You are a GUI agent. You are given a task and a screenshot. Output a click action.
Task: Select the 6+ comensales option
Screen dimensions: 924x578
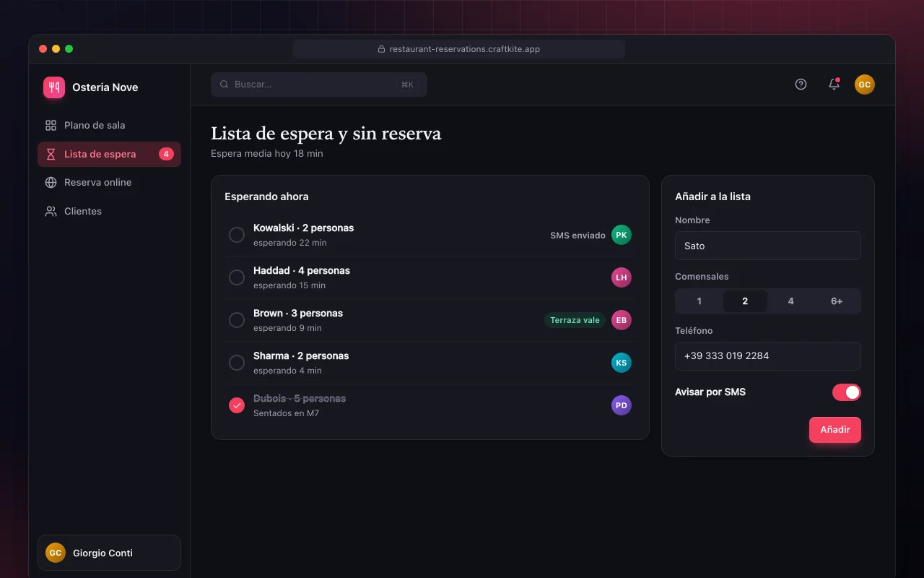pyautogui.click(x=837, y=301)
